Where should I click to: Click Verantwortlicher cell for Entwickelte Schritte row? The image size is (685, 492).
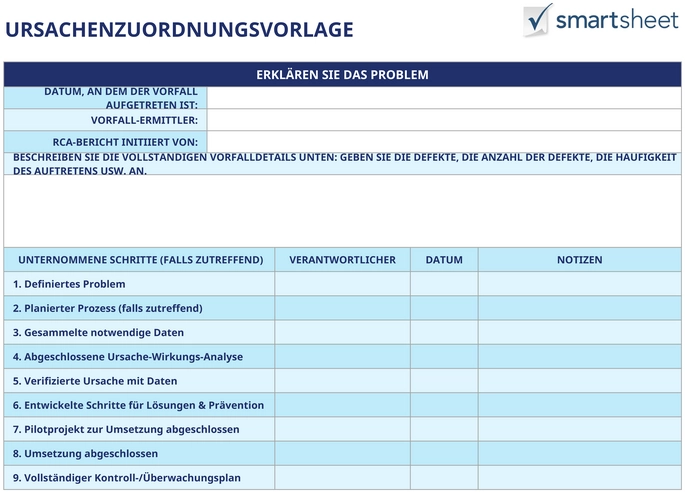coord(342,405)
